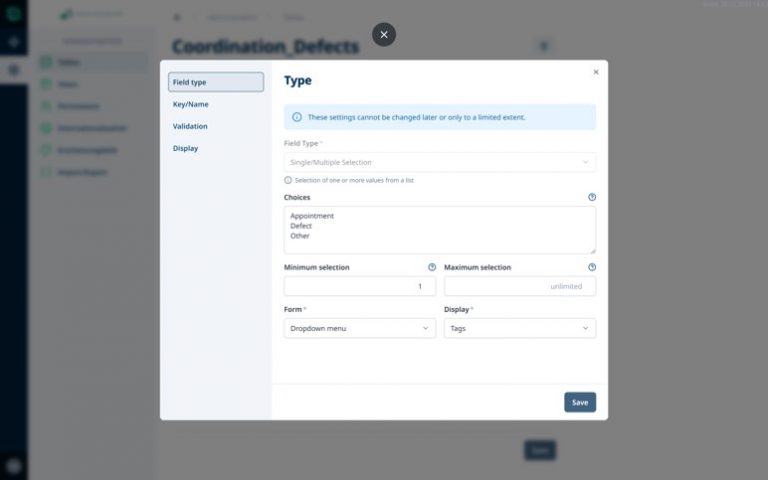
Task: Click the green logo in the left rail
Action: (x=13, y=13)
